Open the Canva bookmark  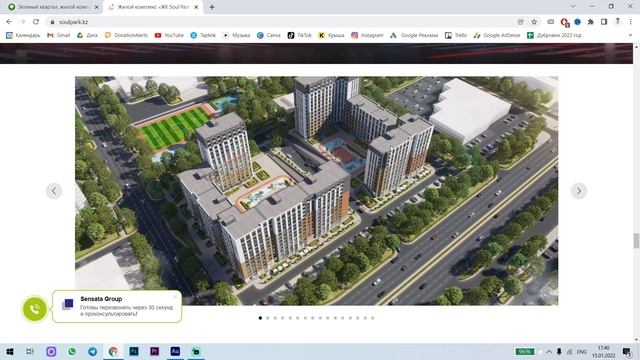pos(269,36)
